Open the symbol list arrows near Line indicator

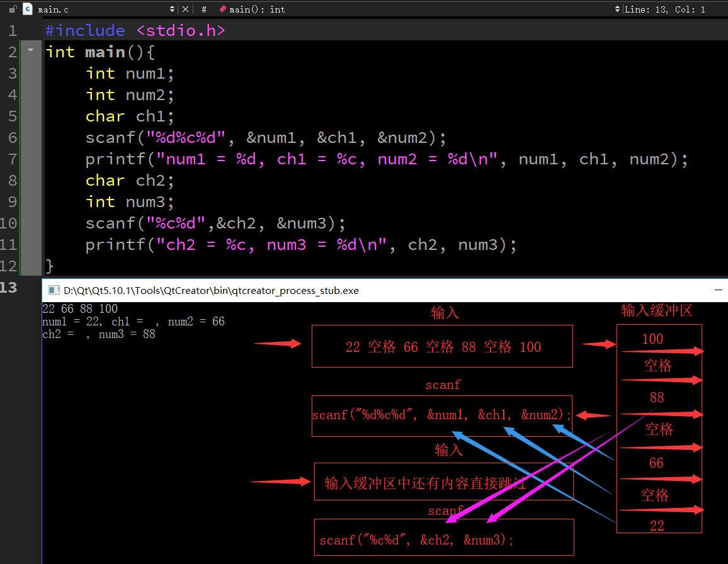617,9
